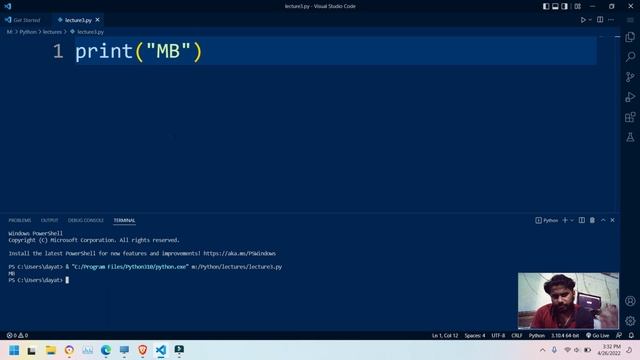Click Ln 1, Col 12 status
Screen dimensions: 640x360
tap(445, 336)
